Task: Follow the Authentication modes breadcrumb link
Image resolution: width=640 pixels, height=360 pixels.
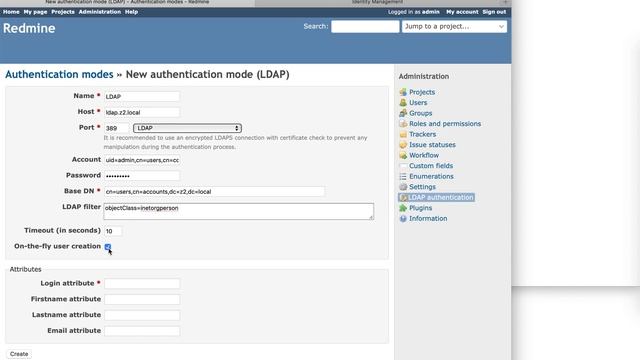Action: pyautogui.click(x=59, y=74)
